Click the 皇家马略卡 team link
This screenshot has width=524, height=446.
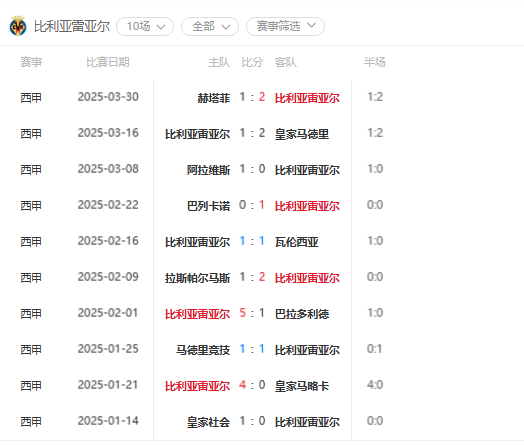click(x=302, y=387)
